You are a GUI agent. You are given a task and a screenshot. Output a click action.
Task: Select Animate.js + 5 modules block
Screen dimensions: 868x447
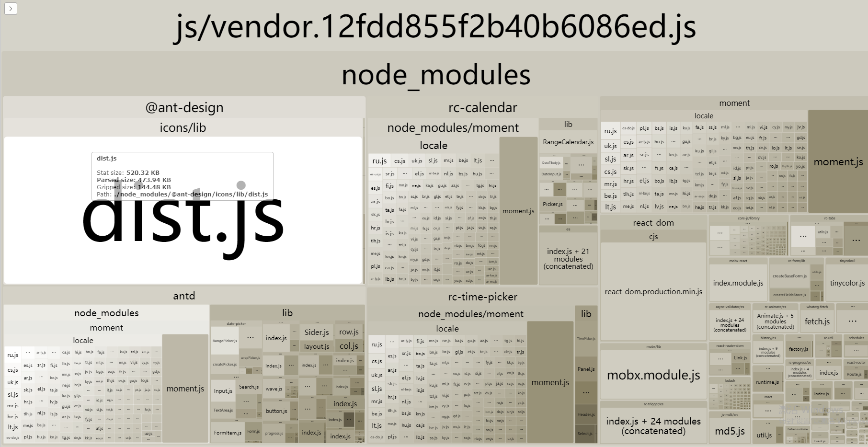pos(775,321)
